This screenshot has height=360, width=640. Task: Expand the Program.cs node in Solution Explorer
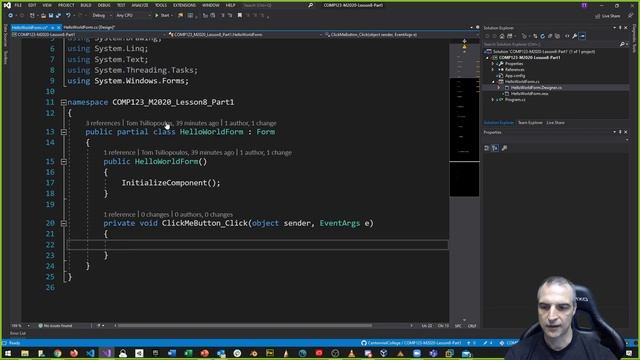[493, 100]
